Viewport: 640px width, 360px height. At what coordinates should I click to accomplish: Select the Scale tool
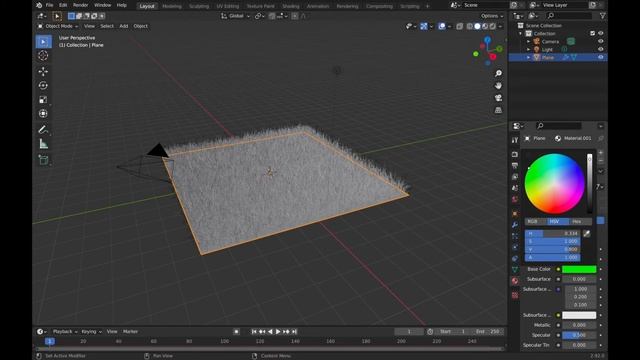tap(43, 100)
